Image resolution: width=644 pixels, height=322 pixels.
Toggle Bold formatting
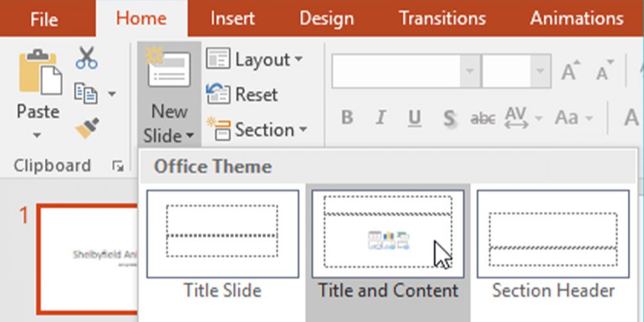pyautogui.click(x=347, y=118)
